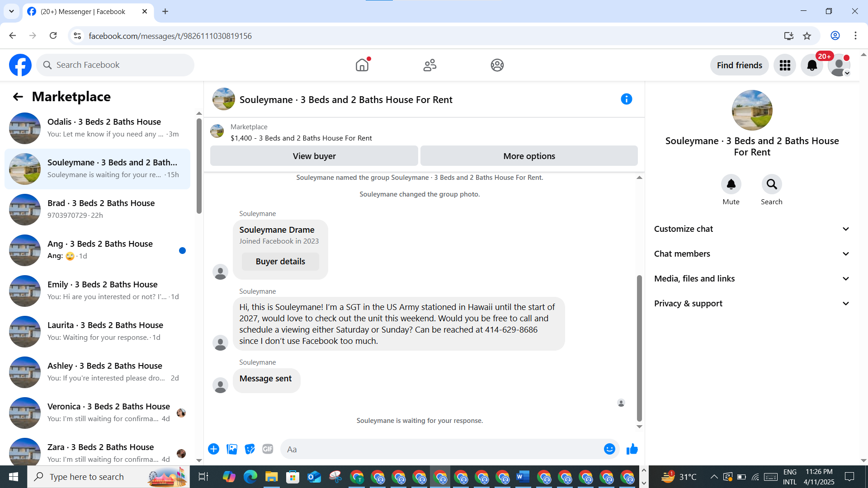Open the Brad 3 Beds 2 Baths House conversation
The width and height of the screenshot is (868, 488).
[97, 210]
